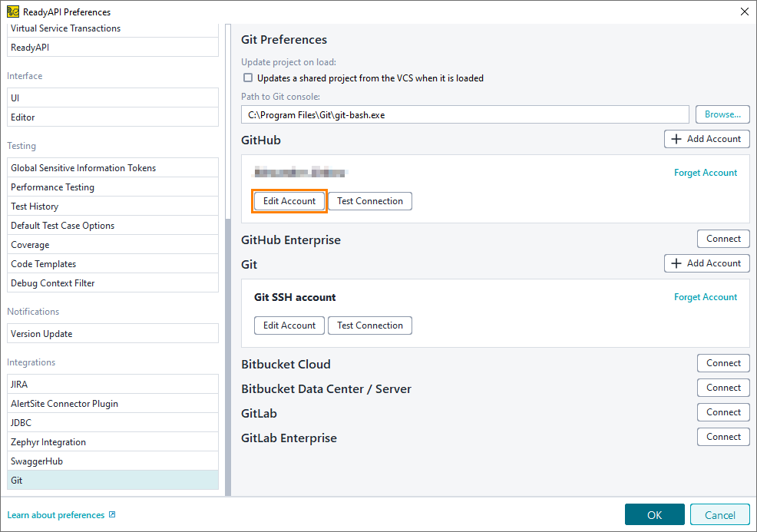This screenshot has height=532, width=757.
Task: Open the Learn about preferences link
Action: click(x=56, y=515)
